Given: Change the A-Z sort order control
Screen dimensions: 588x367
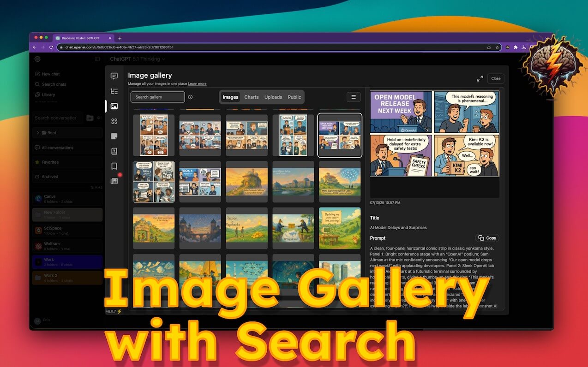Looking at the screenshot, I should tap(96, 187).
